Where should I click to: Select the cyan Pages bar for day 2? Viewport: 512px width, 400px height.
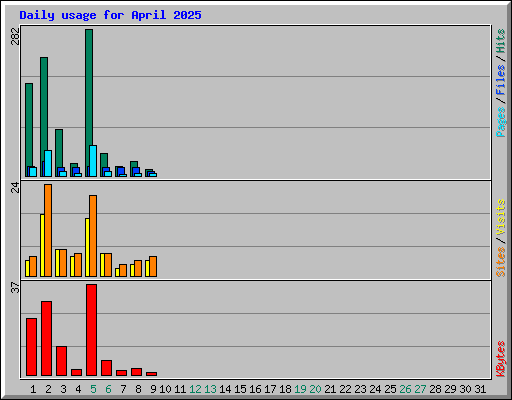pyautogui.click(x=48, y=163)
